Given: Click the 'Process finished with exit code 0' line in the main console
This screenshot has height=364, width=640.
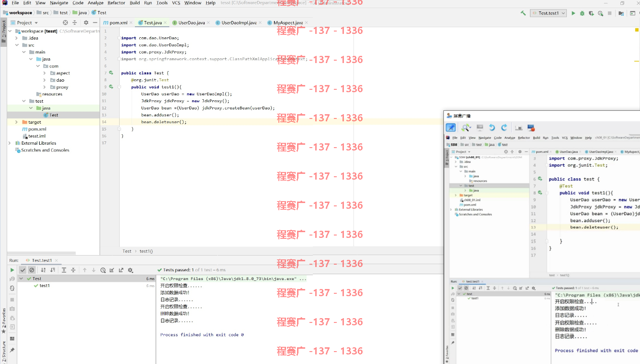Looking at the screenshot, I should [x=202, y=335].
